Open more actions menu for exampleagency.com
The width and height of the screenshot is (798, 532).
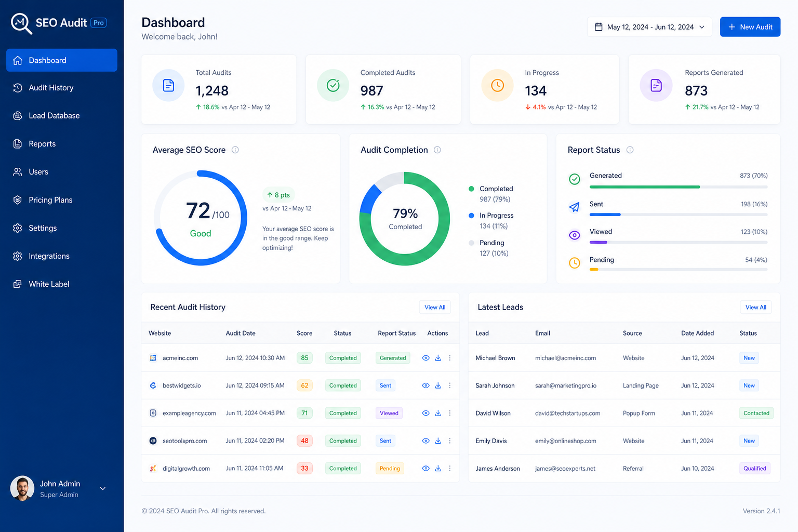click(450, 413)
